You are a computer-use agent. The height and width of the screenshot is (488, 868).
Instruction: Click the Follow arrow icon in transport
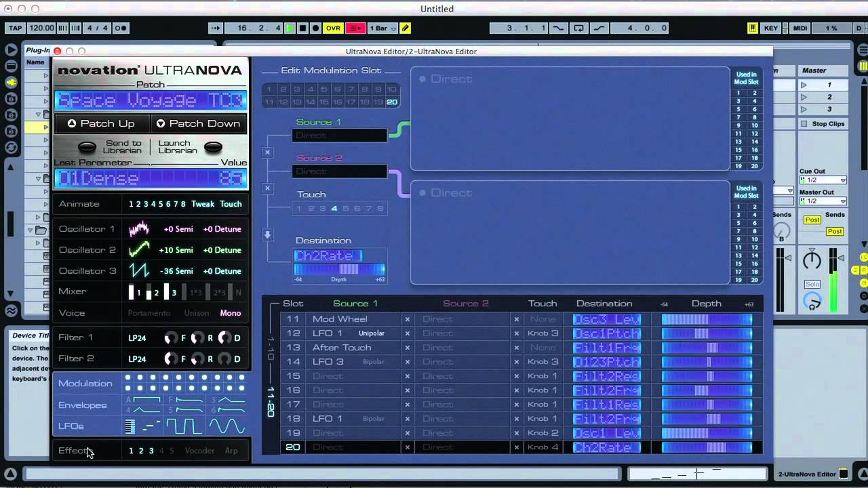coord(216,28)
